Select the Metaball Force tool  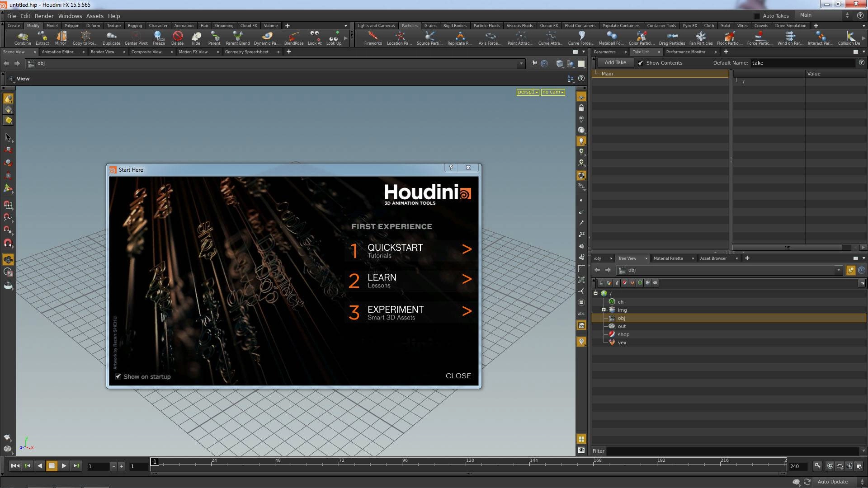pyautogui.click(x=611, y=38)
